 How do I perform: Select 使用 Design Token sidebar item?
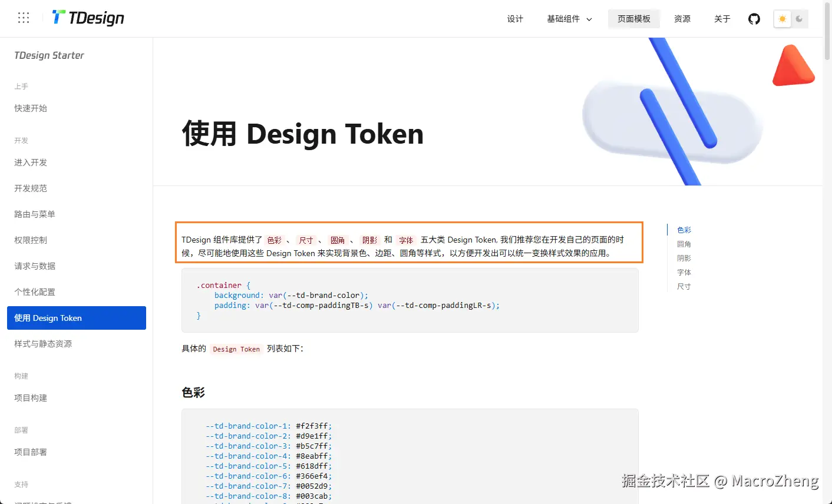77,318
